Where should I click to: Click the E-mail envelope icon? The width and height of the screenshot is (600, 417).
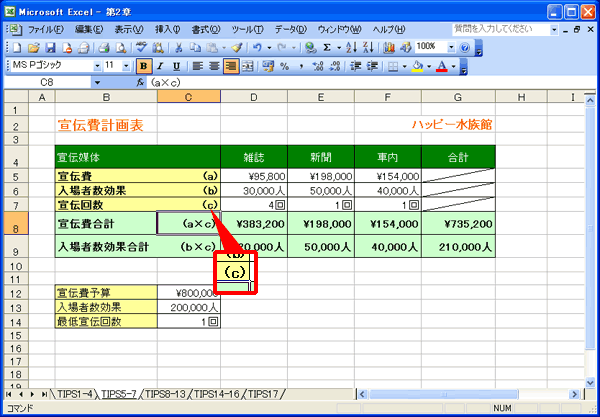tap(83, 47)
